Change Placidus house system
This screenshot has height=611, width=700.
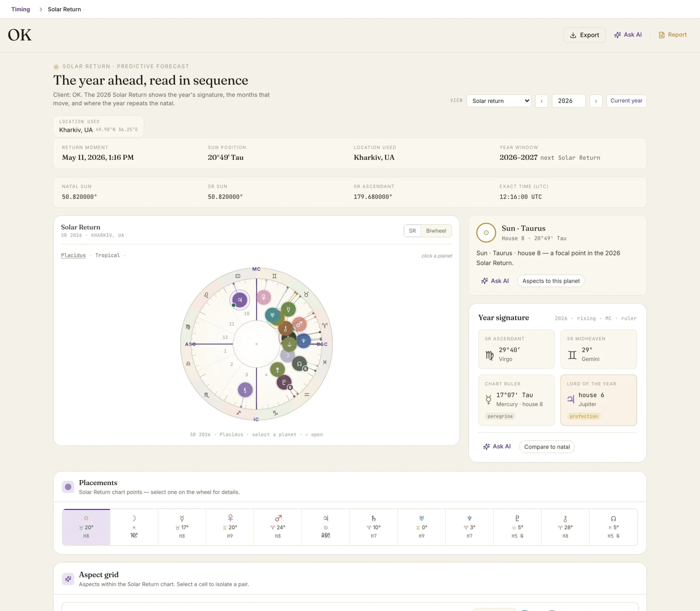[x=73, y=255]
